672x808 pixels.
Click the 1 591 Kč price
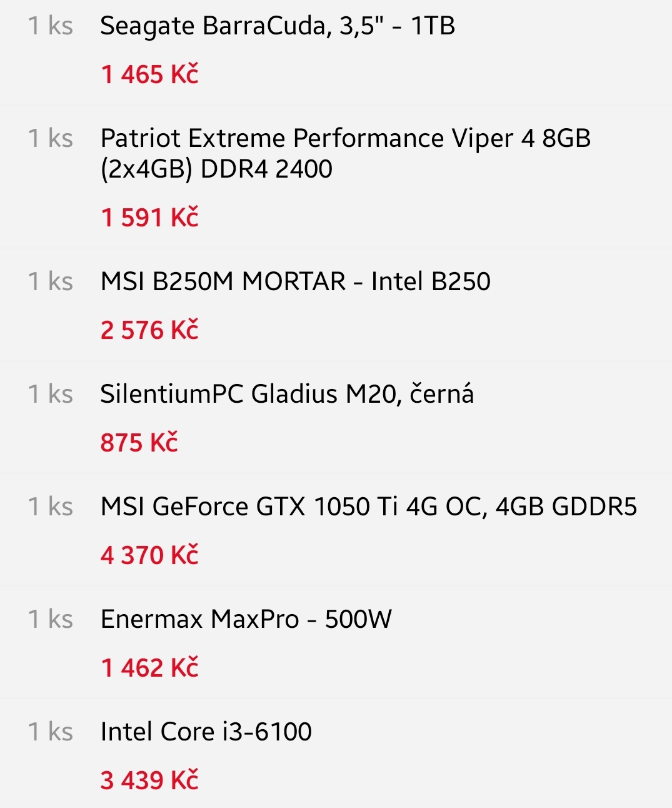(149, 218)
